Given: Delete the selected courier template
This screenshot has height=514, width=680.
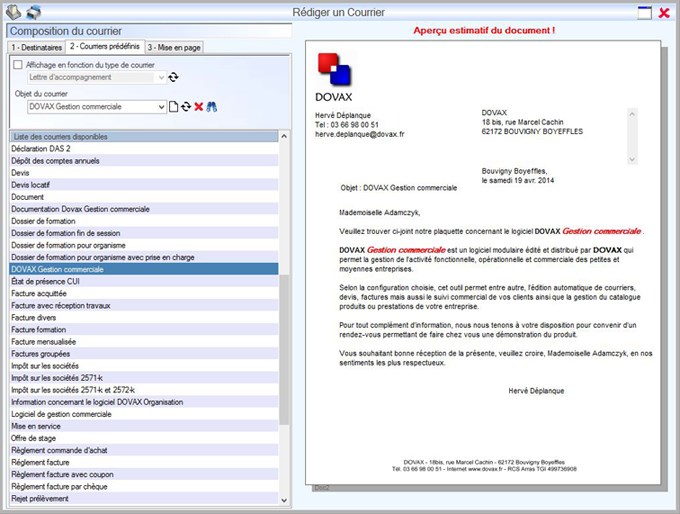Looking at the screenshot, I should (x=199, y=107).
